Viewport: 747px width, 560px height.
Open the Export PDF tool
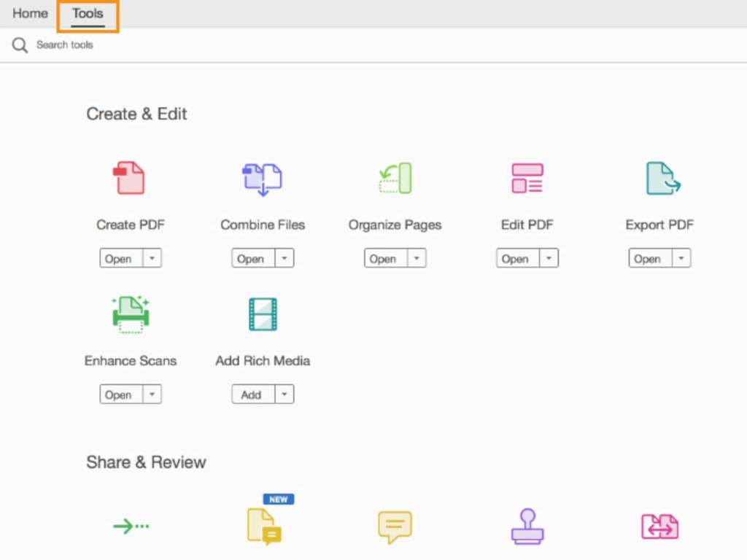click(650, 258)
